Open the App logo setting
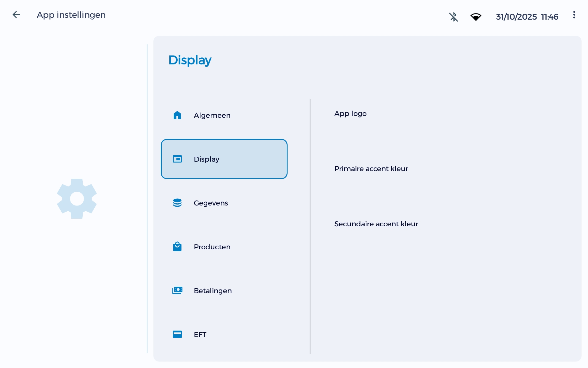The height and width of the screenshot is (368, 588). click(x=350, y=114)
